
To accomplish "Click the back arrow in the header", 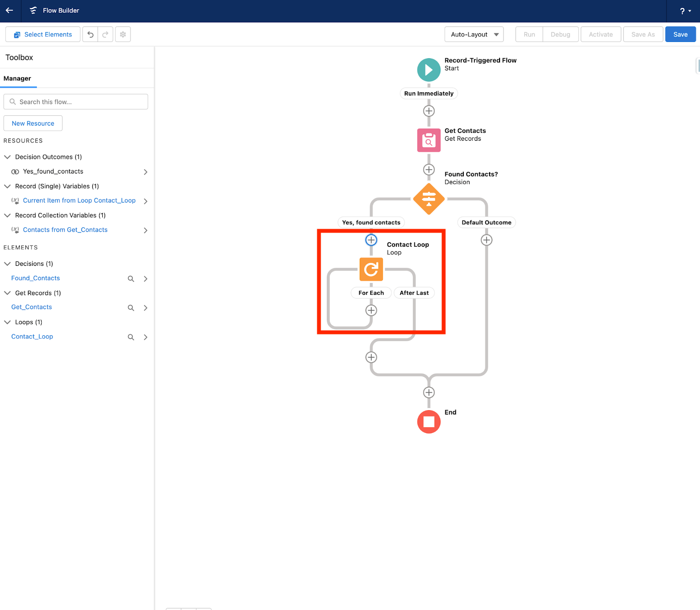I will coord(9,10).
